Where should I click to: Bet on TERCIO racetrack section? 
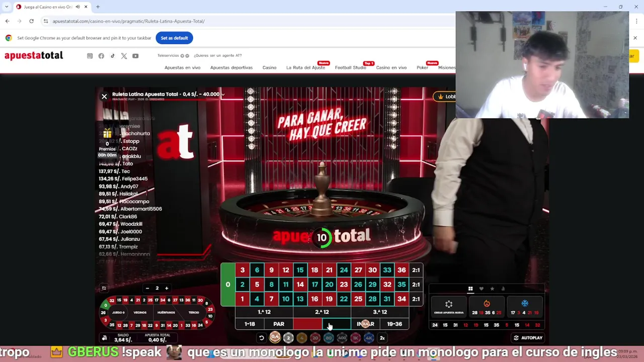(194, 313)
